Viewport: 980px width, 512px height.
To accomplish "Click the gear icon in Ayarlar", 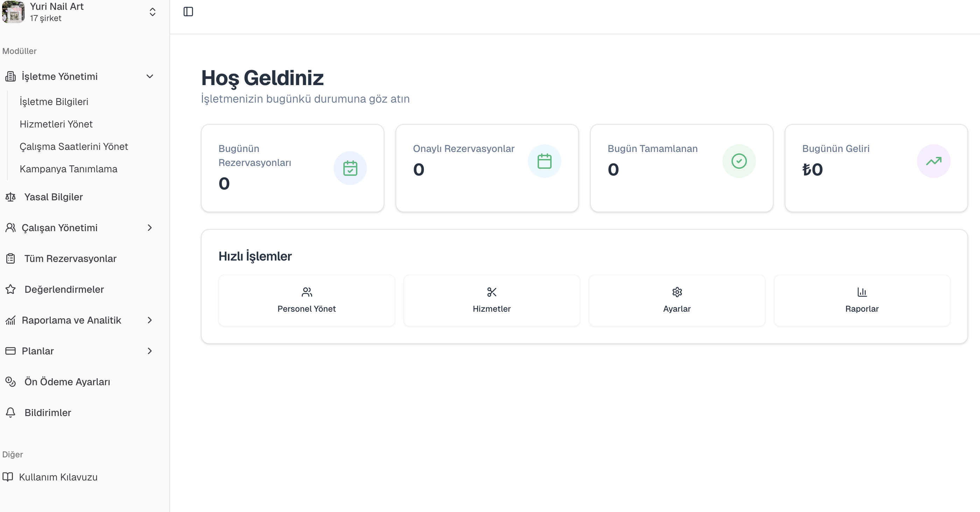I will coord(677,292).
